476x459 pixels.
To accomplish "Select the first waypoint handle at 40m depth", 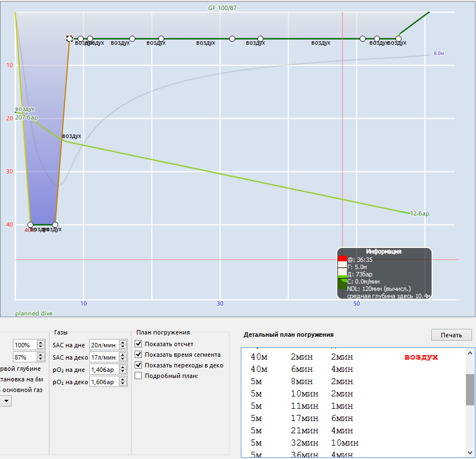I will pyautogui.click(x=31, y=224).
